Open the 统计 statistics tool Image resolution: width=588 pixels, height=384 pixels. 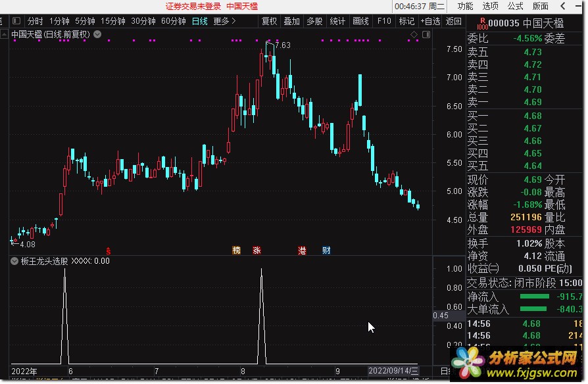coord(337,22)
